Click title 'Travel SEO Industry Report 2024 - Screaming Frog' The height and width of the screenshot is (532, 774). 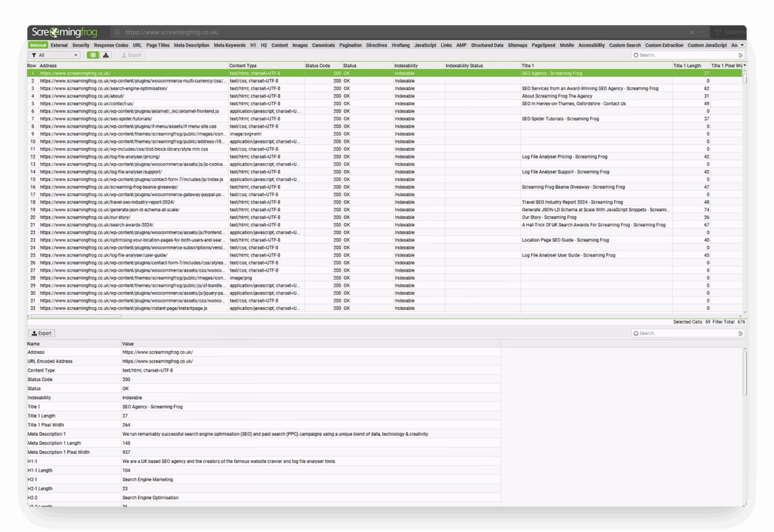572,202
